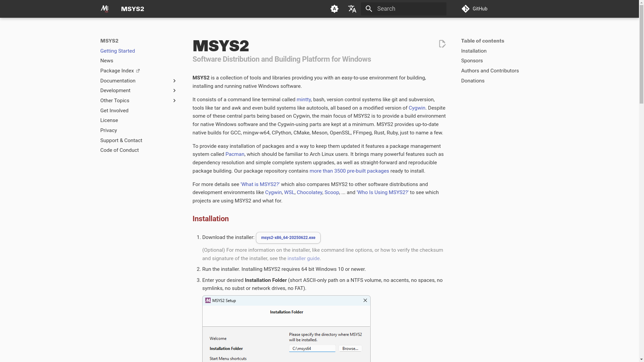644x362 pixels.
Task: Expand the Documentation section chevron
Action: [x=174, y=81]
